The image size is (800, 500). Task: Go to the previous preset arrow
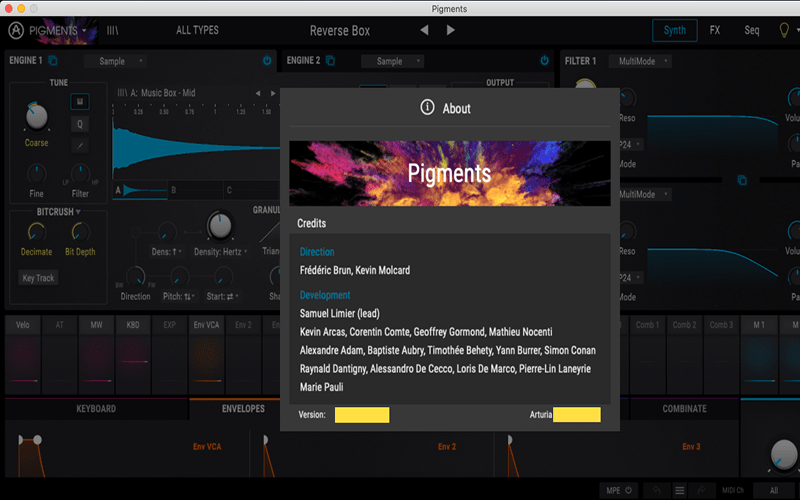[425, 31]
